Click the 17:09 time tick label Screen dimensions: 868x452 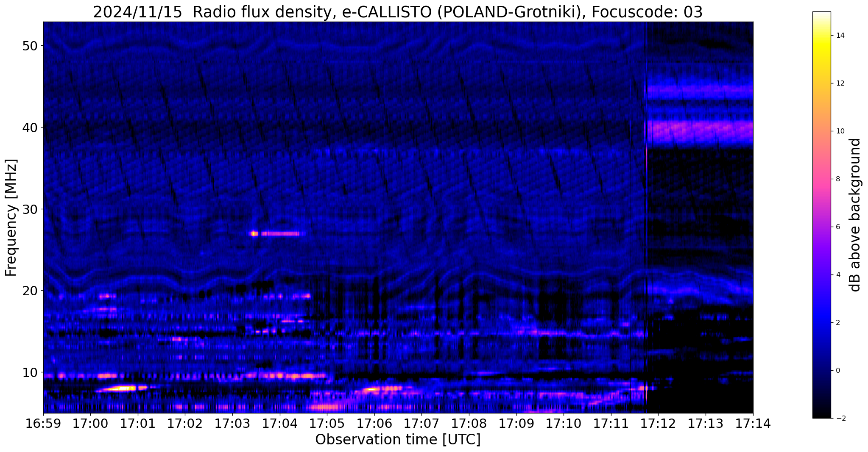point(516,423)
